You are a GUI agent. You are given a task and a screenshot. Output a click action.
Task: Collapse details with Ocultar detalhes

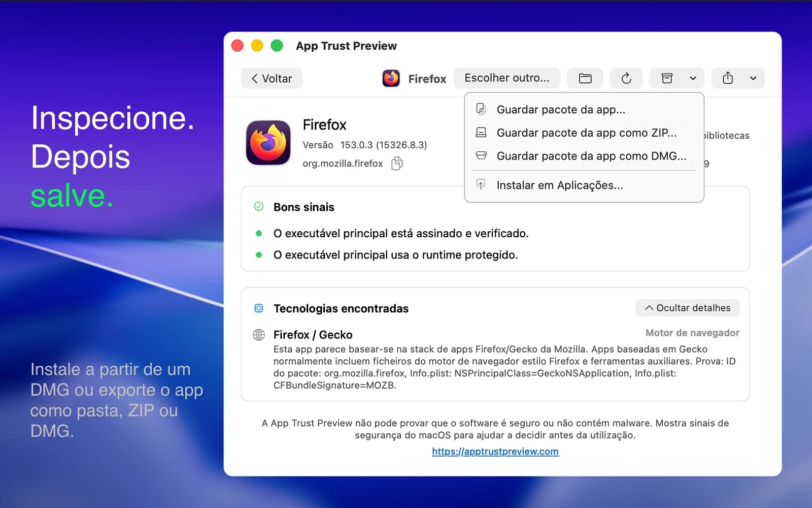coord(687,308)
